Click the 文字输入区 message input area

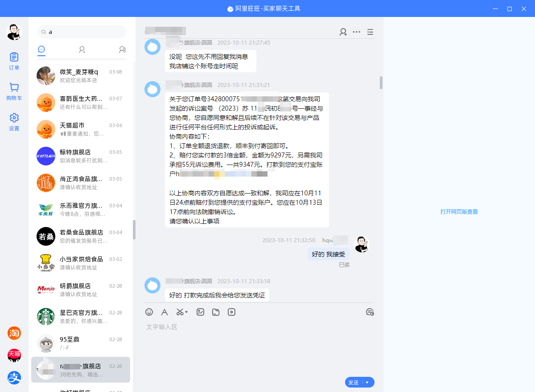pos(259,348)
